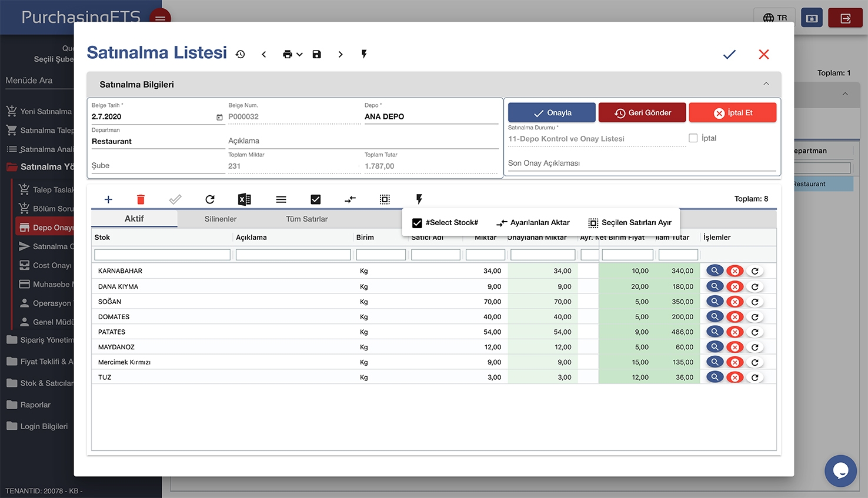Open Operasyon item in sidebar

45,303
